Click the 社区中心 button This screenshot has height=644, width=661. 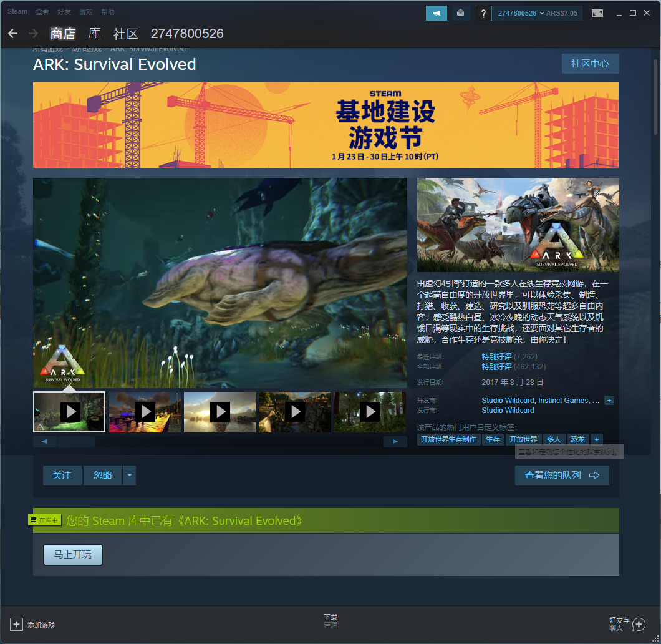(590, 64)
